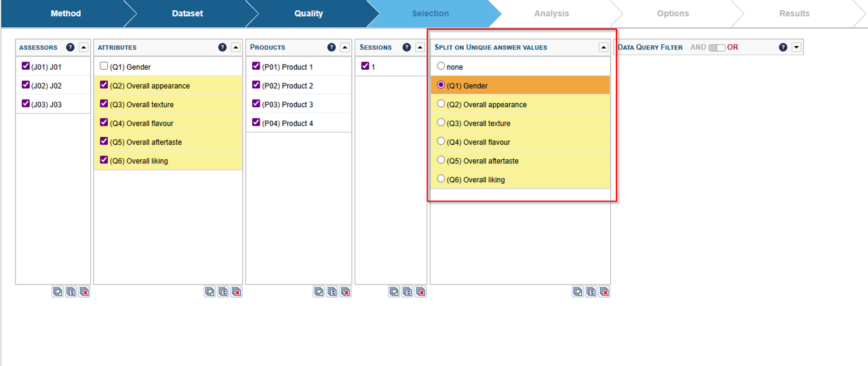The image size is (868, 366).
Task: Open help icon in Products panel header
Action: click(332, 47)
